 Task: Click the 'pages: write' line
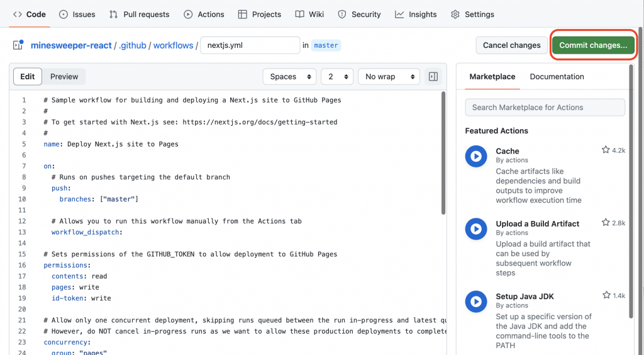pos(75,287)
